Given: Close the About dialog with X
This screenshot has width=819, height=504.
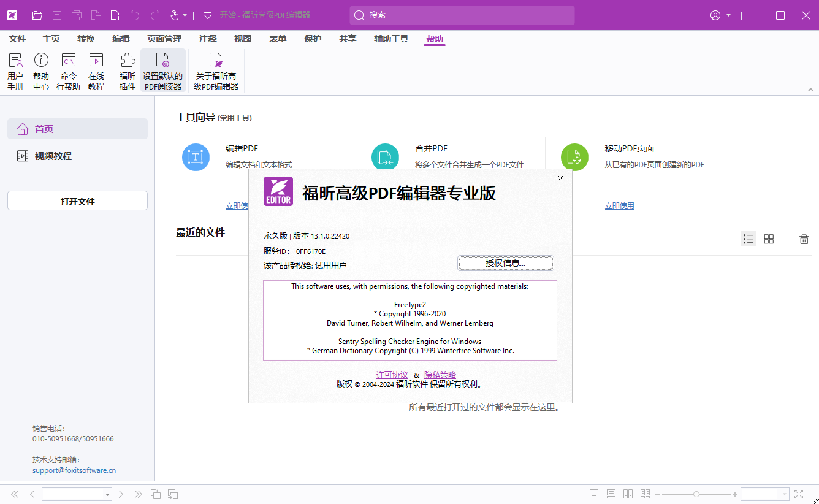Looking at the screenshot, I should (x=560, y=178).
